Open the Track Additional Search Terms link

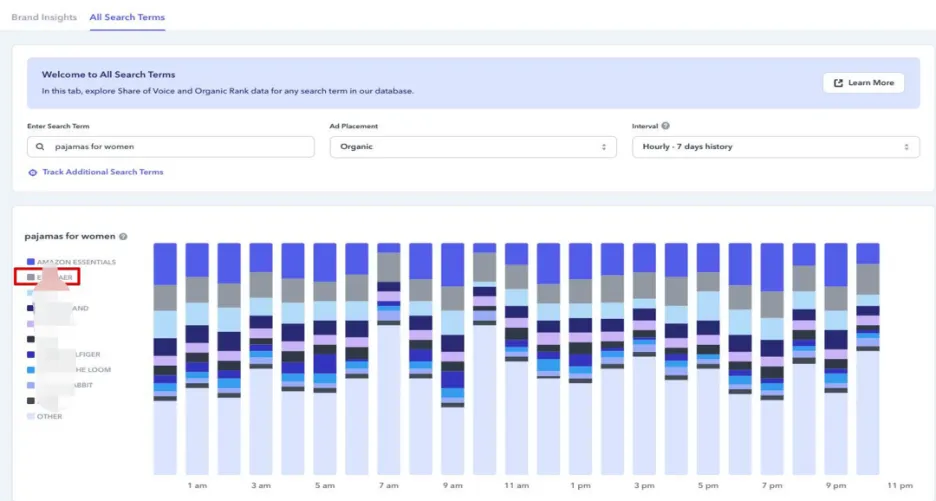(103, 172)
